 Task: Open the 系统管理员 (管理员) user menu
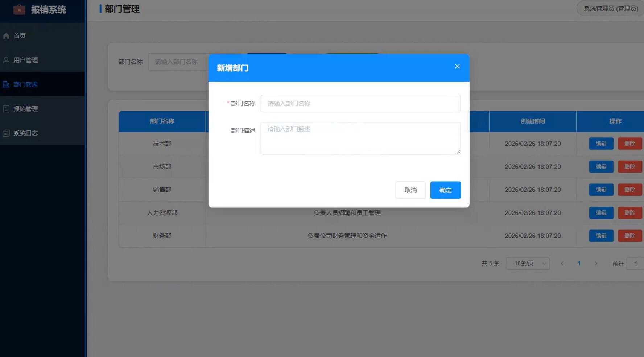tap(611, 8)
